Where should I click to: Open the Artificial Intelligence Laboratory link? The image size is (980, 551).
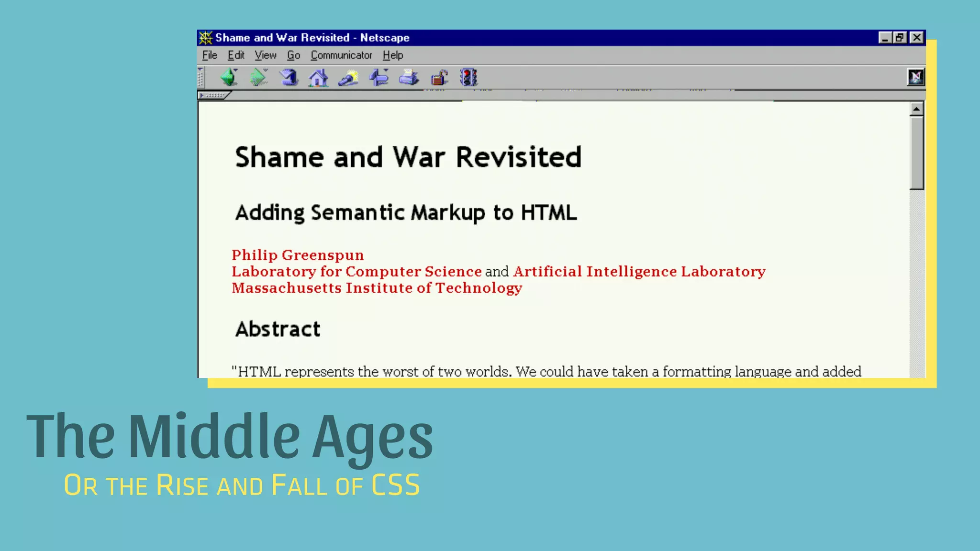[x=639, y=271]
